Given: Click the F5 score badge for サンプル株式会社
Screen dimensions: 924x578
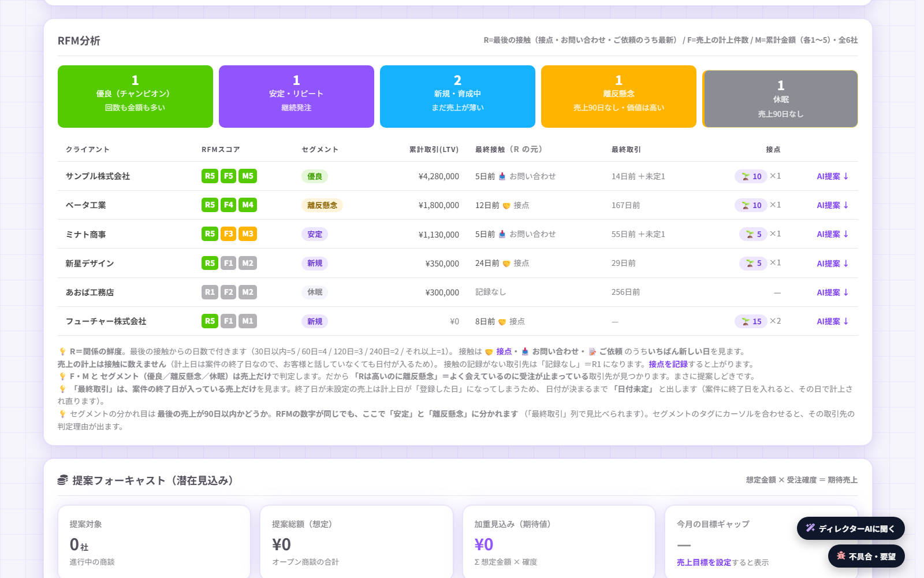Looking at the screenshot, I should click(x=229, y=176).
